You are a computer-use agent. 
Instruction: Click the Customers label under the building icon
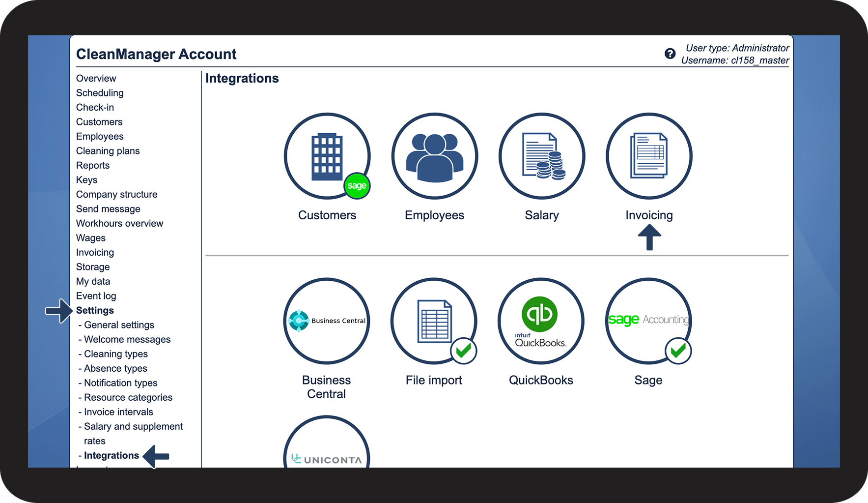click(327, 215)
